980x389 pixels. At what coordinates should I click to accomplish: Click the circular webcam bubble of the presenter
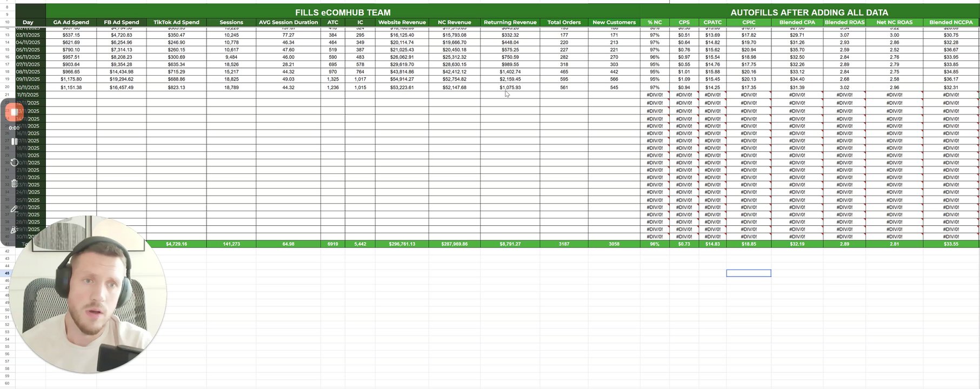click(x=89, y=294)
